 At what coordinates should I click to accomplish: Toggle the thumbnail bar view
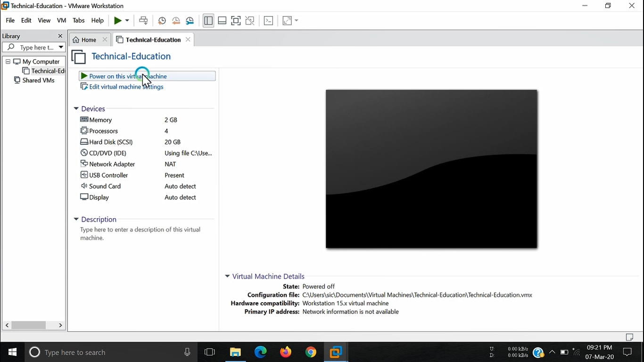[222, 21]
